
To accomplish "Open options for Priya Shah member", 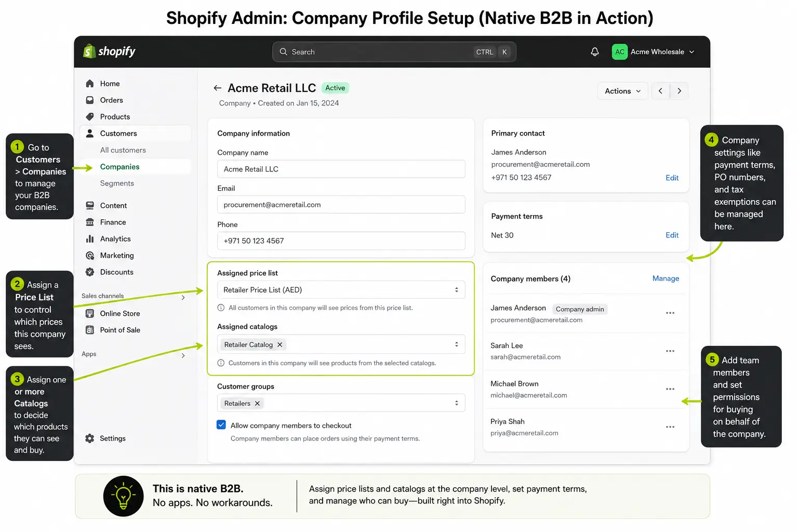I will pos(670,427).
